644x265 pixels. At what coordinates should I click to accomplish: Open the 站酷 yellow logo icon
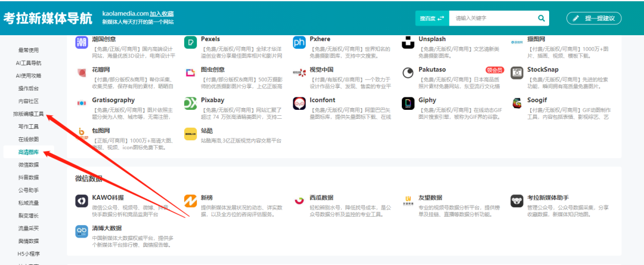click(x=191, y=134)
